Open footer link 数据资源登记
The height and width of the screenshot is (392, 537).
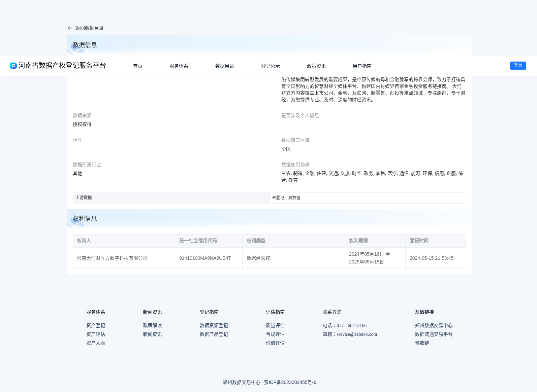coord(214,325)
